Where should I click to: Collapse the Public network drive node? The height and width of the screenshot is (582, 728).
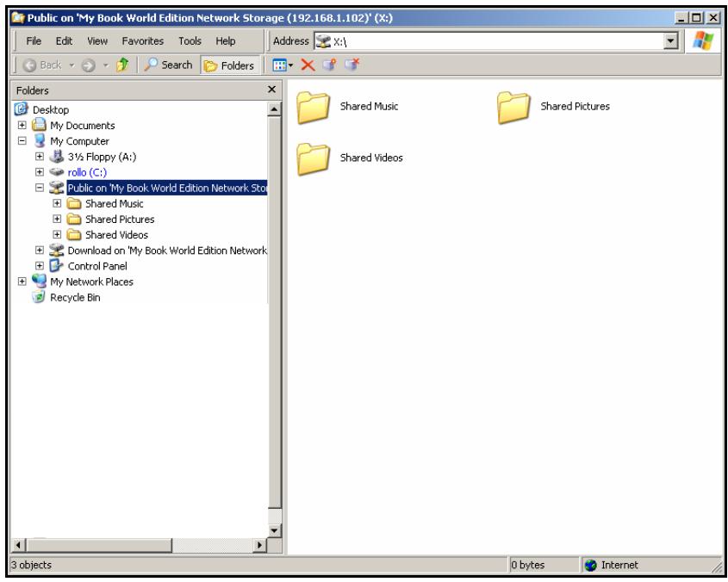tap(40, 188)
